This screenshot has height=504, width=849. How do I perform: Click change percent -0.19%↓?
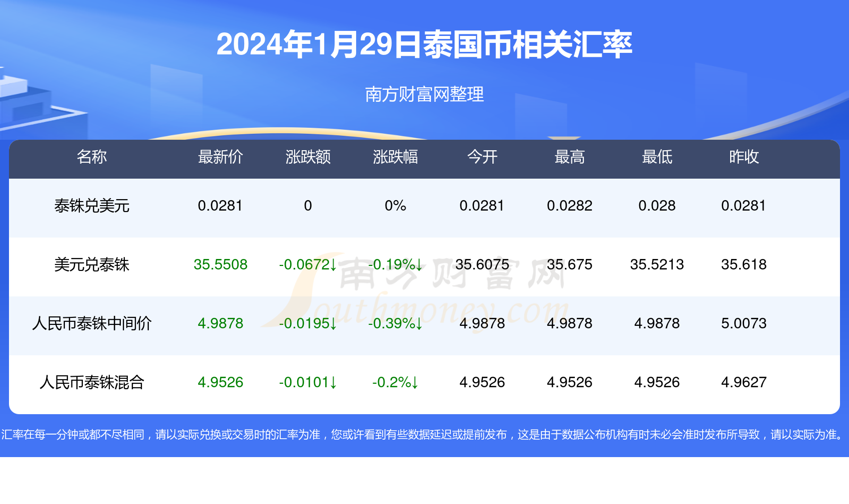[x=396, y=264]
